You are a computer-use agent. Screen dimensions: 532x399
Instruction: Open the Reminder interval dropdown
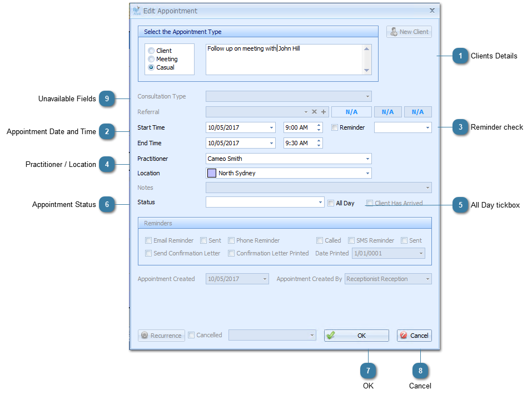tap(427, 127)
